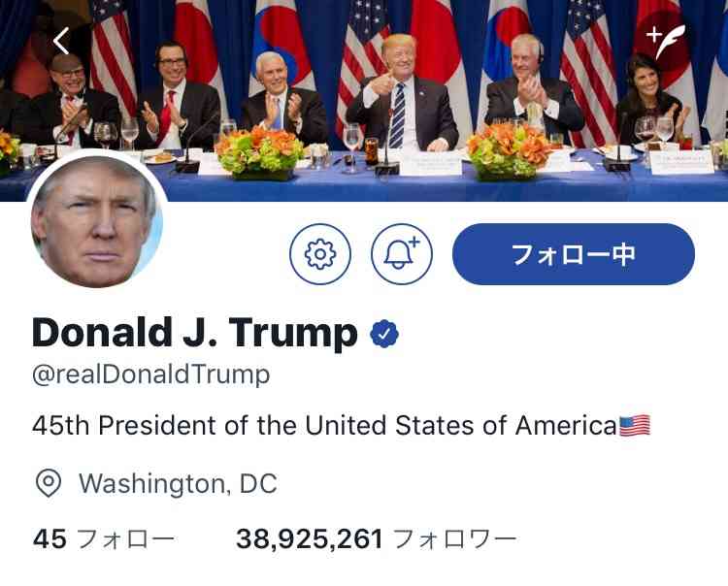Tap the back arrow icon

[61, 41]
